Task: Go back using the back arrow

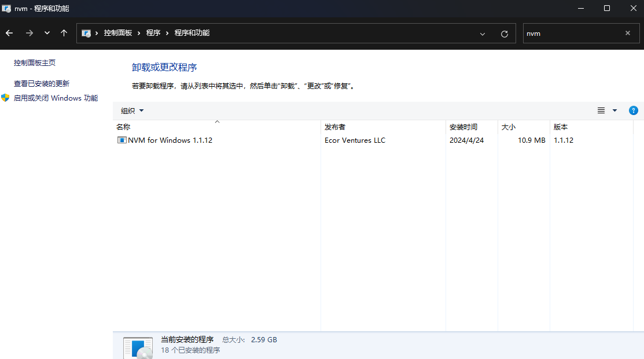Action: (x=9, y=33)
